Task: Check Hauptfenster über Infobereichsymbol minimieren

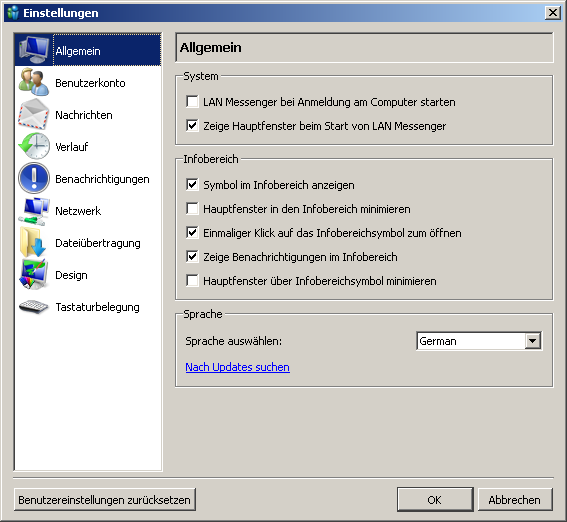Action: [x=192, y=281]
